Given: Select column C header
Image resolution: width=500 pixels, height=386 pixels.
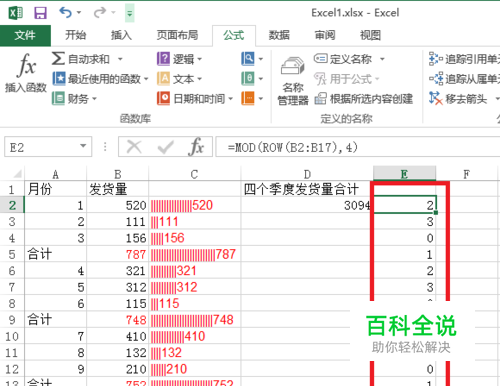Looking at the screenshot, I should [194, 174].
